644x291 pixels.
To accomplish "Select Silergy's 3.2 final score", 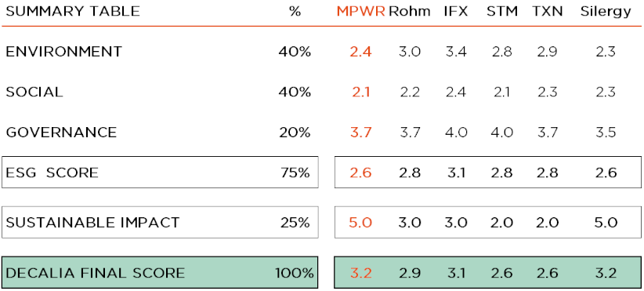I will point(606,273).
